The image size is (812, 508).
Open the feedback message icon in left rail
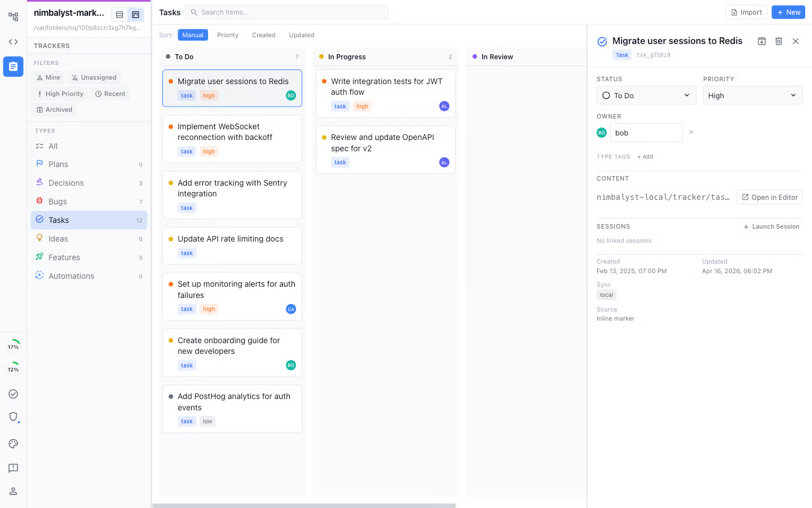click(x=13, y=468)
